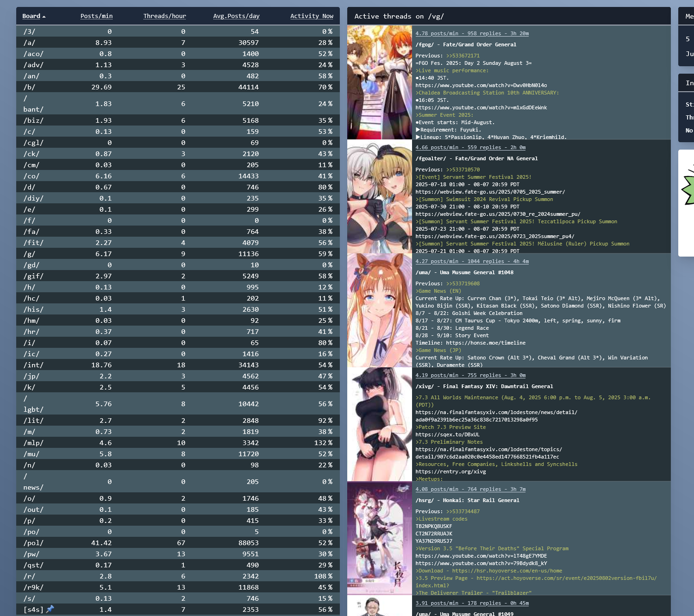Select the /b/ board row

(x=178, y=87)
